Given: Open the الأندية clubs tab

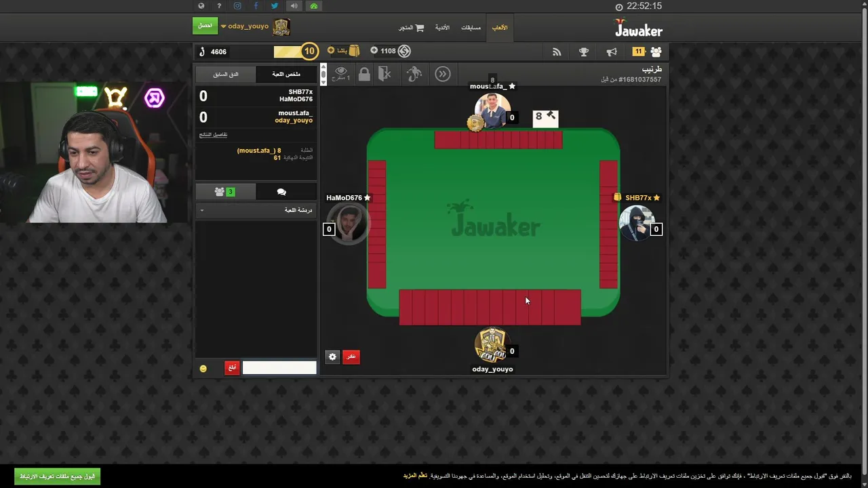Looking at the screenshot, I should [442, 28].
